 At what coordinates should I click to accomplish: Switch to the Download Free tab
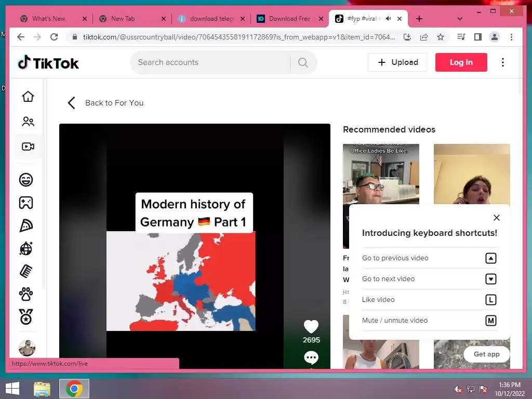(289, 19)
